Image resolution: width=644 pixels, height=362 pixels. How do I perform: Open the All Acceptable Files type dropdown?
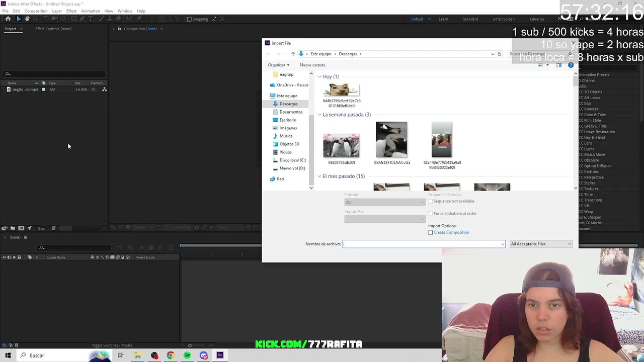pyautogui.click(x=541, y=244)
